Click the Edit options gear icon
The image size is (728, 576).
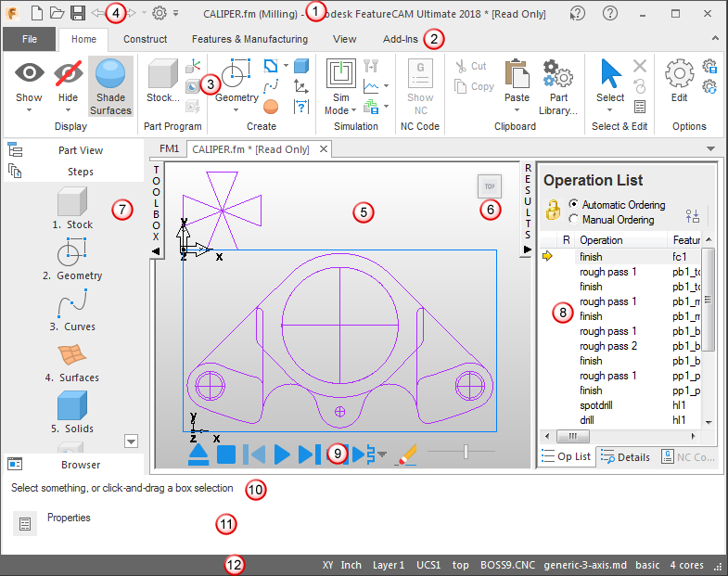[x=679, y=73]
